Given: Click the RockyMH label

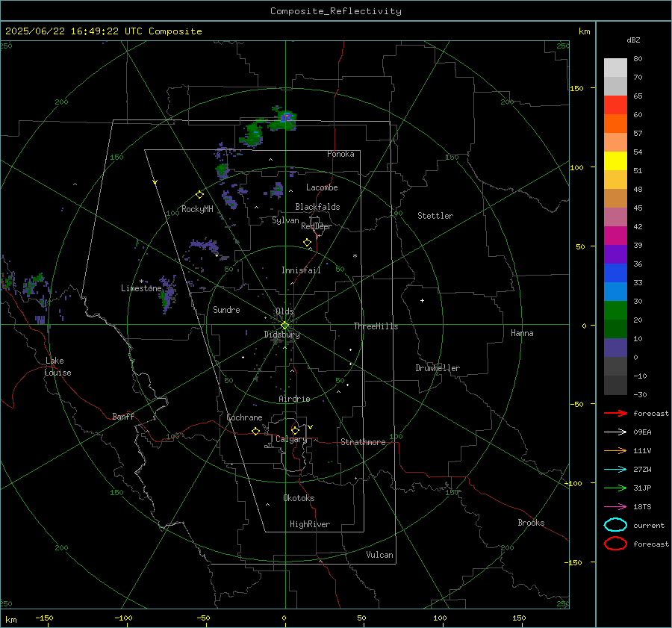Looking at the screenshot, I should coord(197,209).
